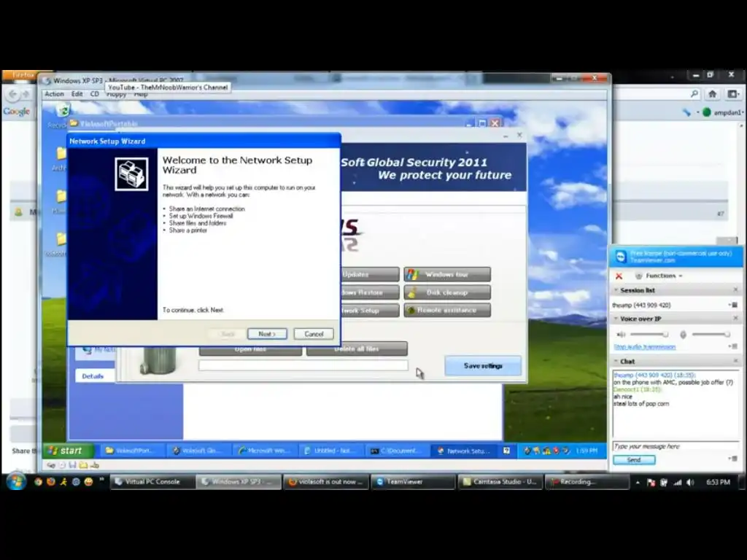Select the Network Setu... XP taskbar item

tap(463, 451)
